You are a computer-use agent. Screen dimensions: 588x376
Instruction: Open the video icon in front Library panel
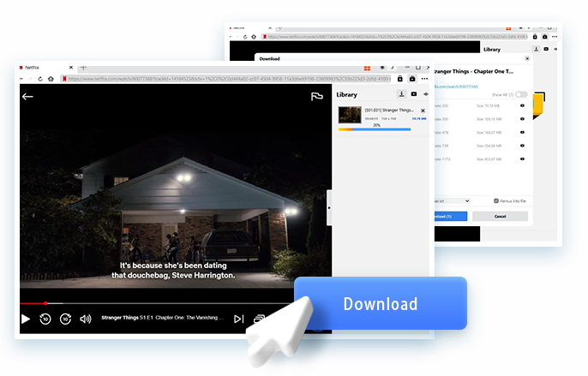click(x=414, y=94)
